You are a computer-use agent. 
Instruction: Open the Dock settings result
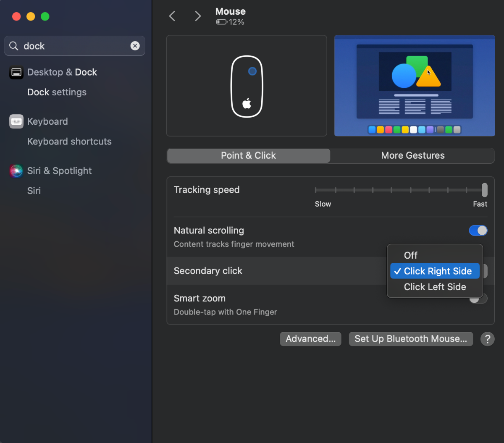tap(57, 92)
